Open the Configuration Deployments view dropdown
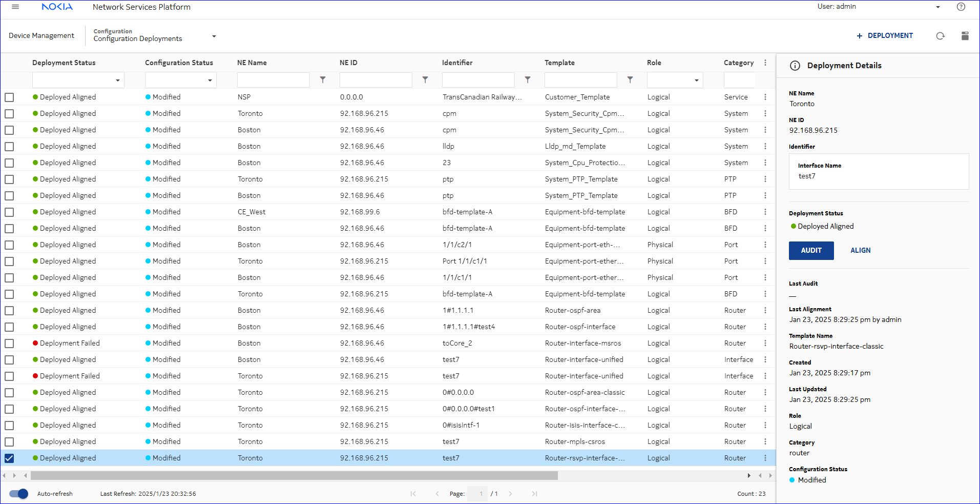This screenshot has width=980, height=504. pyautogui.click(x=214, y=36)
